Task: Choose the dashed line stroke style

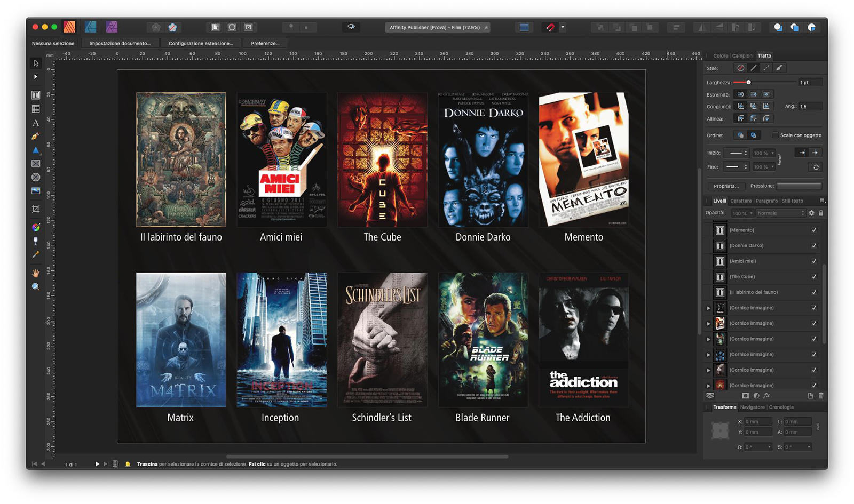Action: click(x=766, y=68)
